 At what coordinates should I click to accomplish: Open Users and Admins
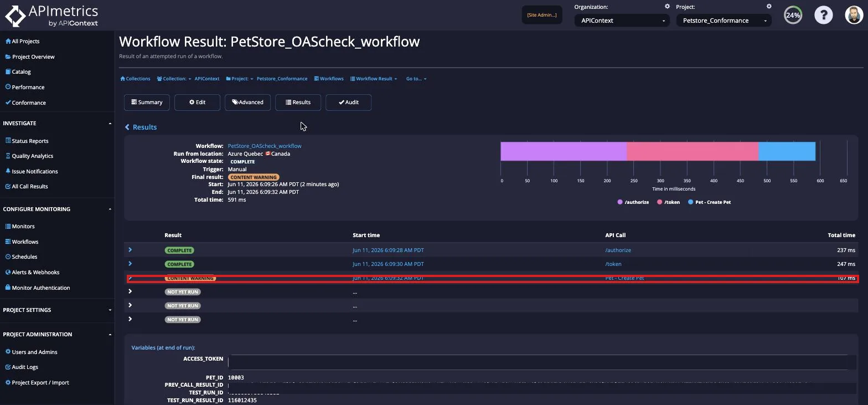pyautogui.click(x=31, y=352)
